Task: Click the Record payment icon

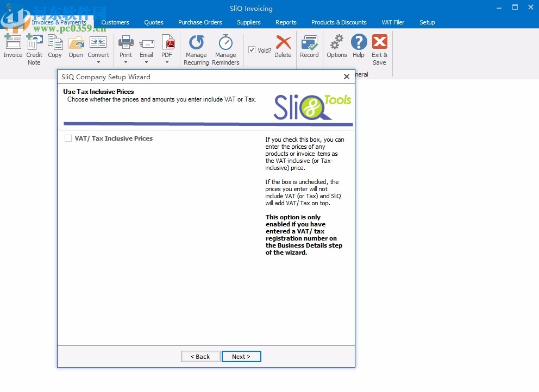Action: (309, 48)
